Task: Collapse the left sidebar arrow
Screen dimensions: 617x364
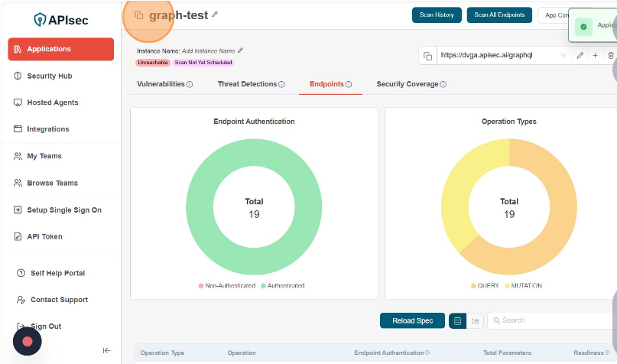Action: pos(106,350)
